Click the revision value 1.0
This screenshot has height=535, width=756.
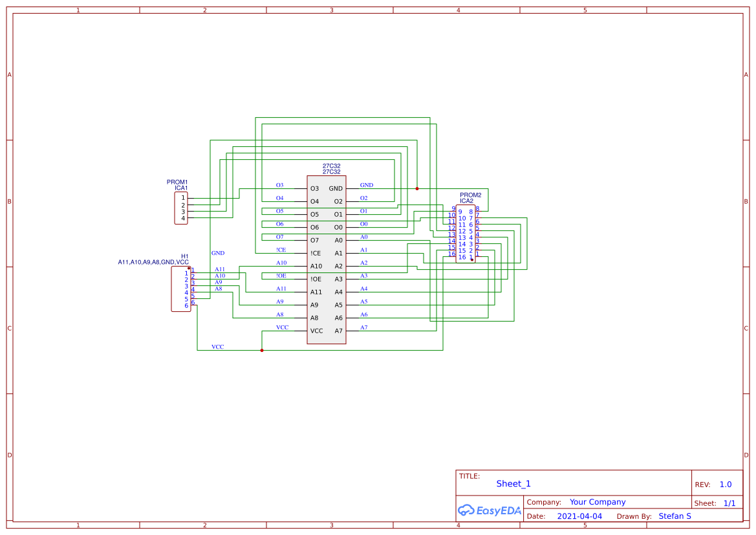coord(725,484)
